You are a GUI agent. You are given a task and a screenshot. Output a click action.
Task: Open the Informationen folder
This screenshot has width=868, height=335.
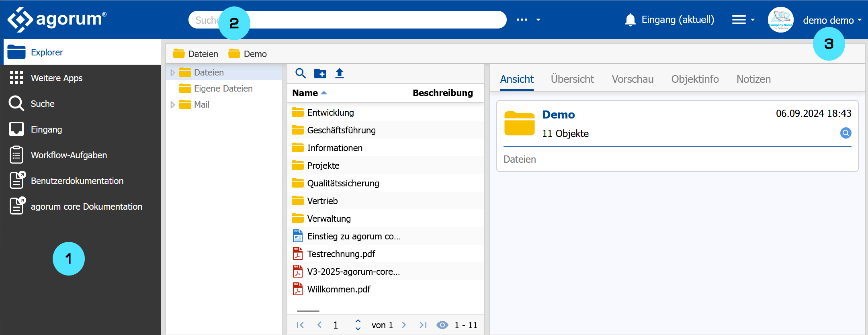click(x=386, y=148)
